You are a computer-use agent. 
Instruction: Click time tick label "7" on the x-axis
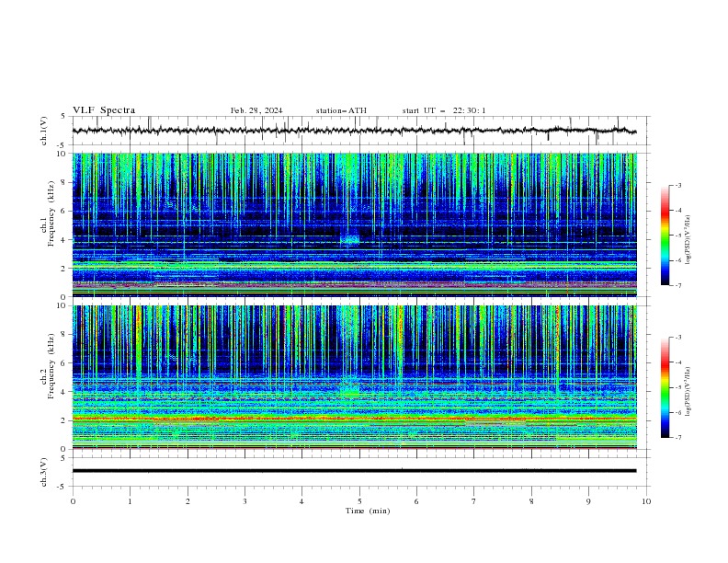pos(474,501)
